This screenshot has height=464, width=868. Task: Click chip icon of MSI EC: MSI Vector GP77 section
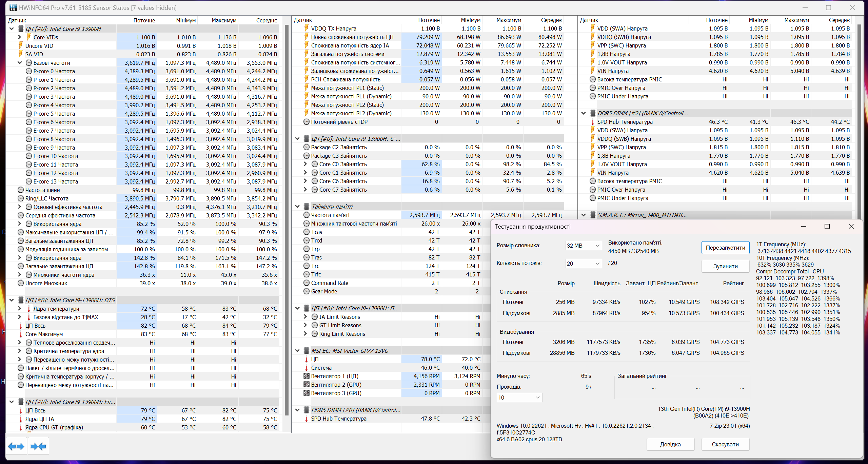307,351
